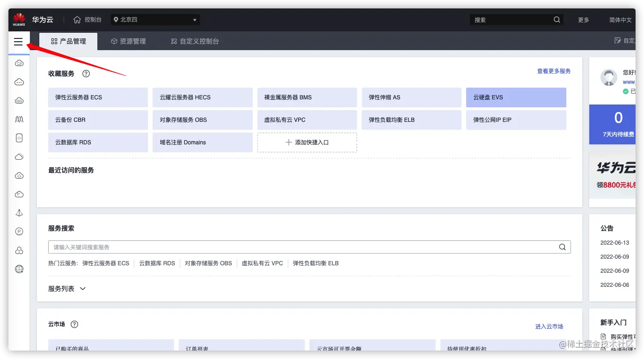The image size is (644, 359).
Task: Click the Huawei logo
Action: tap(19, 20)
